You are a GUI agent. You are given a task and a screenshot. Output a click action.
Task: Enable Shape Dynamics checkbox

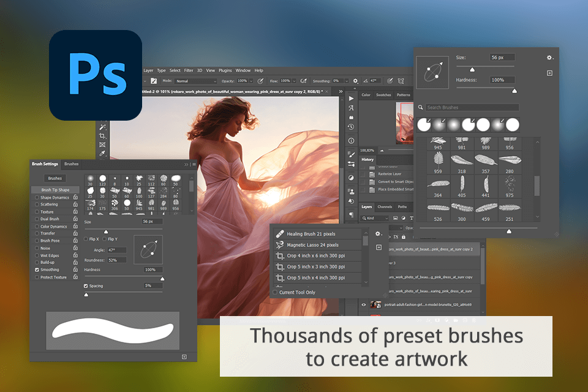pyautogui.click(x=37, y=197)
